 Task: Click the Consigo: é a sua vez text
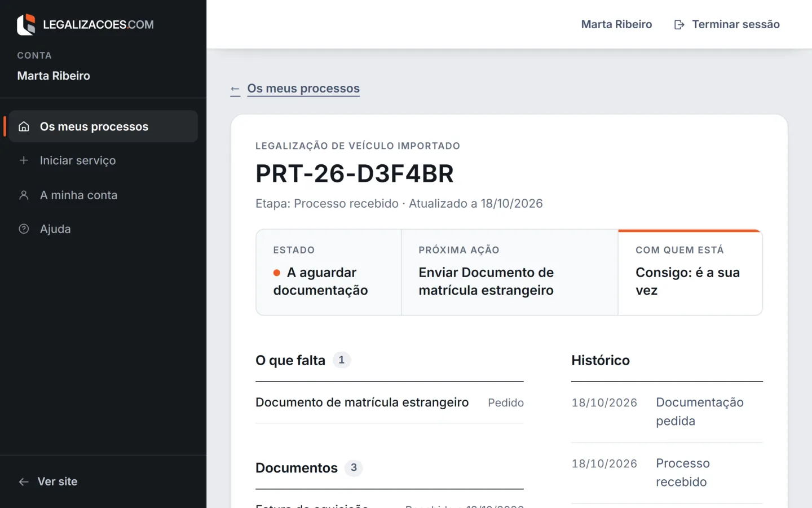[x=687, y=281]
